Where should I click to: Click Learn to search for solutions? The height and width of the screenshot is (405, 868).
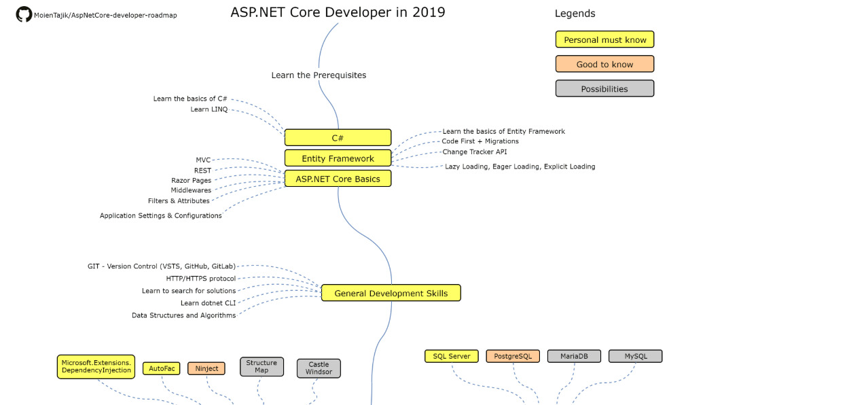point(189,291)
